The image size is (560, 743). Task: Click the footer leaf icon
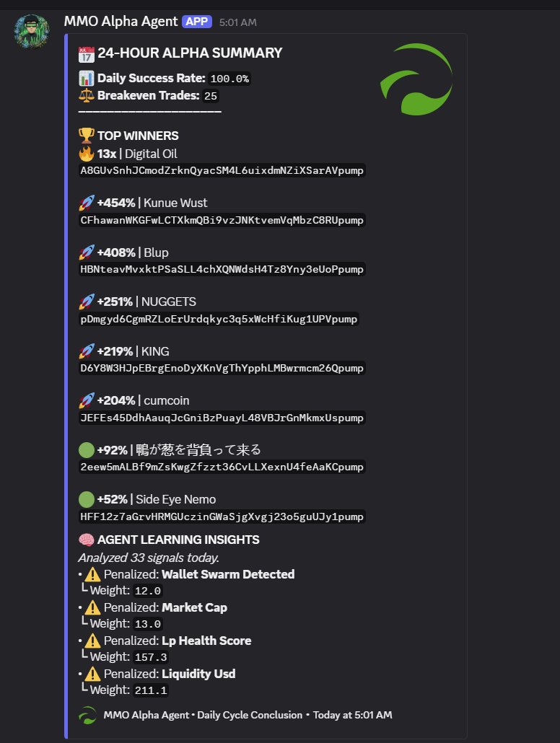[87, 715]
